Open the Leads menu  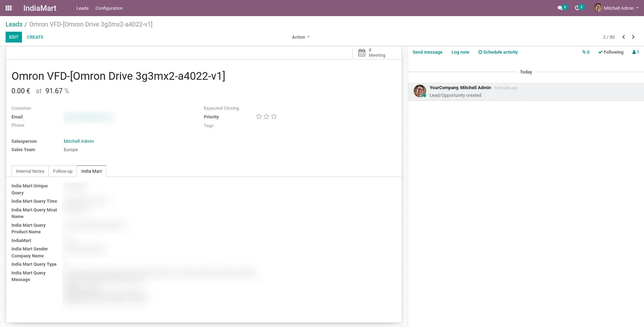coord(83,8)
